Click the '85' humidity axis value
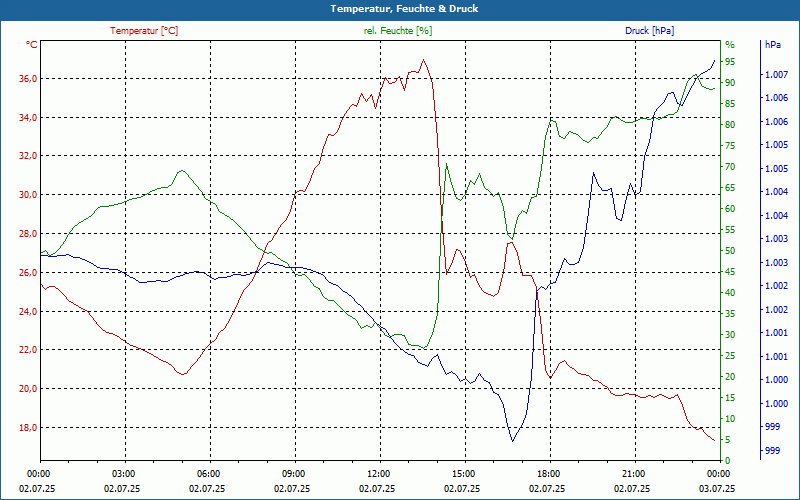 pyautogui.click(x=730, y=104)
